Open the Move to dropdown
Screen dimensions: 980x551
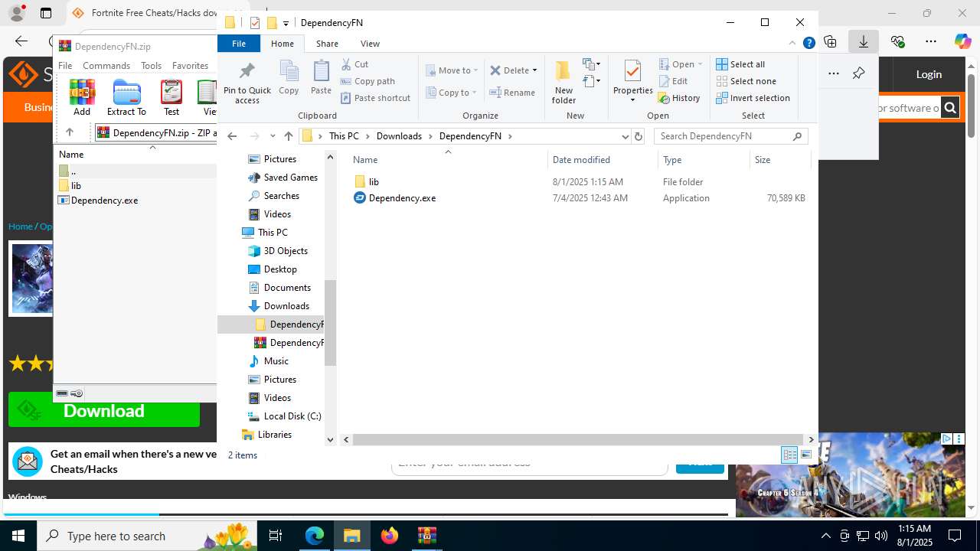pos(452,70)
